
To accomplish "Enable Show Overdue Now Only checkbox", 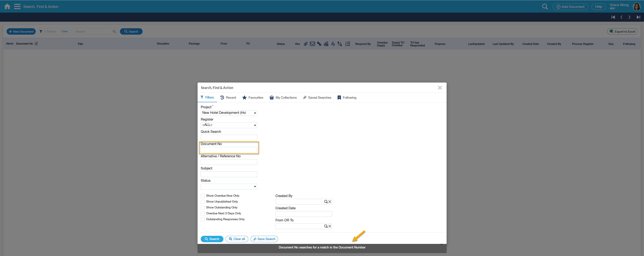I will pos(203,196).
